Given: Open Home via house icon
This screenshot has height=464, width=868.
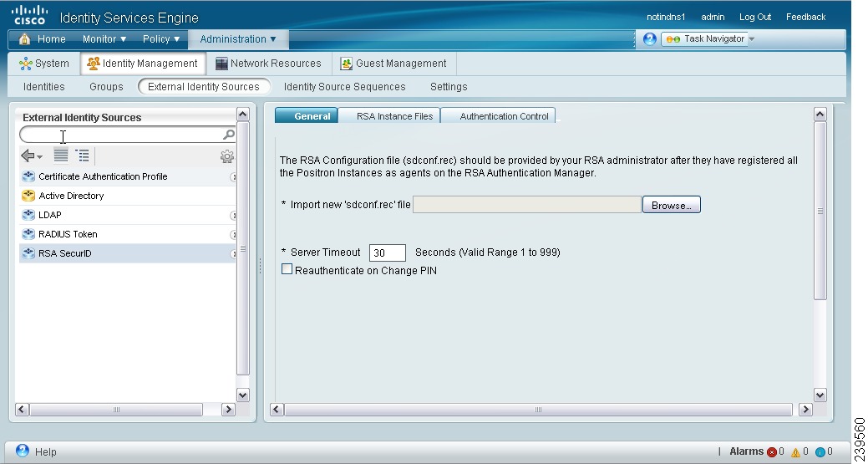Looking at the screenshot, I should pos(24,38).
